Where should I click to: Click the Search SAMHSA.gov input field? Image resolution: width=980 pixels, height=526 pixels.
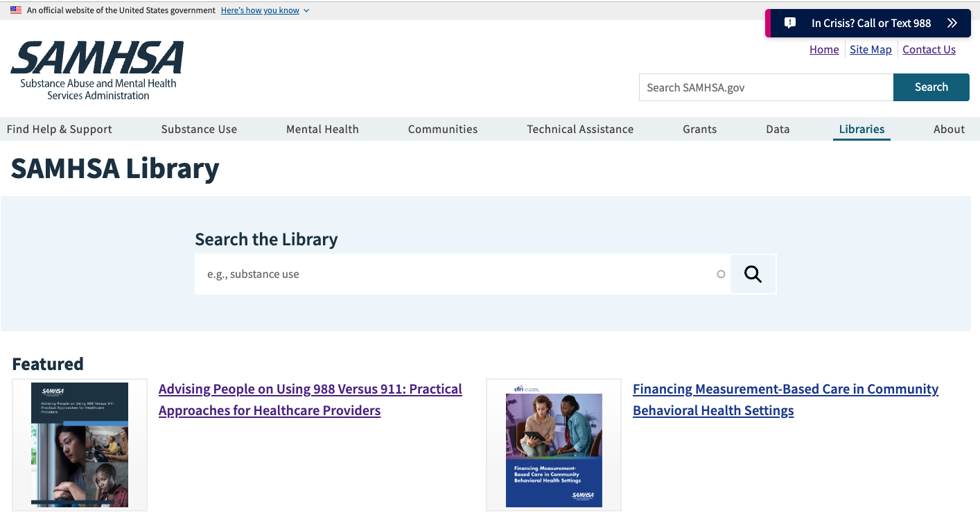(766, 87)
